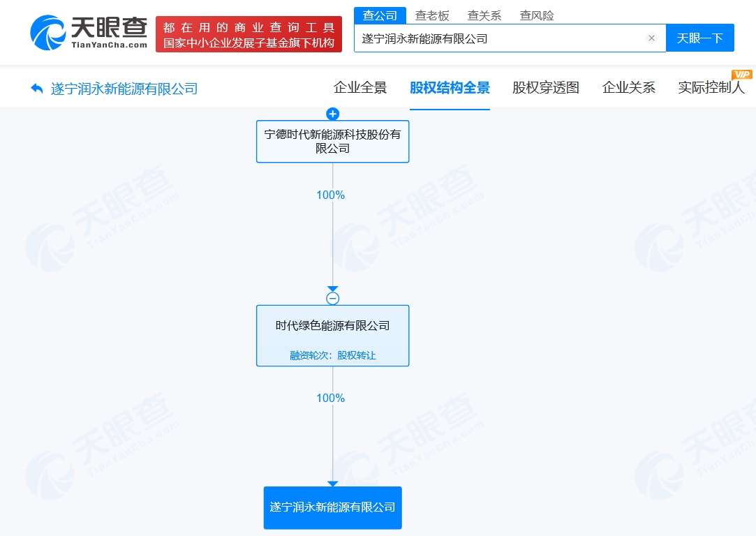Image resolution: width=756 pixels, height=536 pixels.
Task: Switch to 查风险 search tab
Action: (537, 15)
